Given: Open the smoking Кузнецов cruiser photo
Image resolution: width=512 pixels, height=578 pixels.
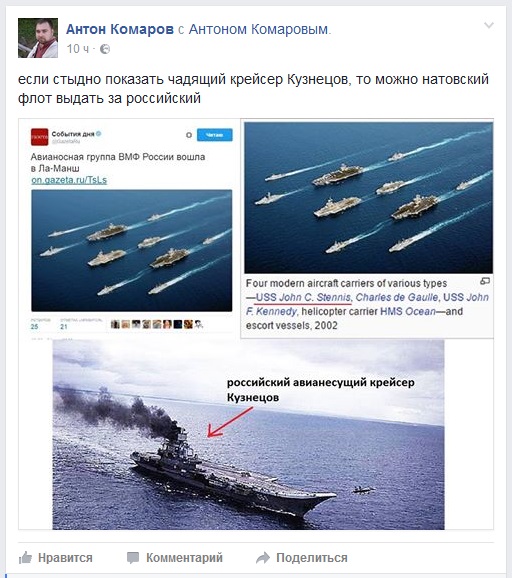Looking at the screenshot, I should (248, 435).
